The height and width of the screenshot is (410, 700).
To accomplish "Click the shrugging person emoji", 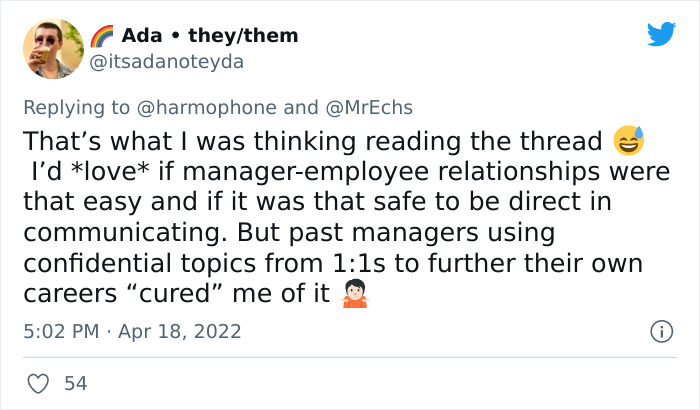I will (355, 294).
